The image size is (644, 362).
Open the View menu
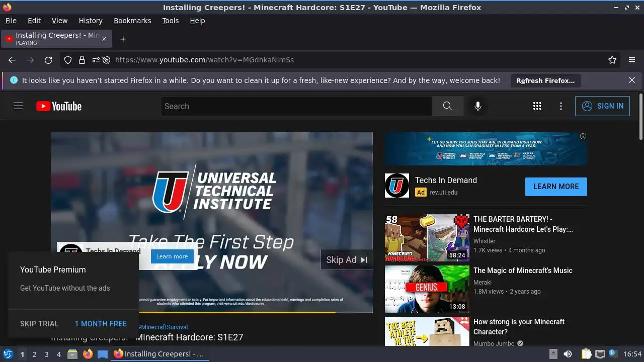click(59, 21)
